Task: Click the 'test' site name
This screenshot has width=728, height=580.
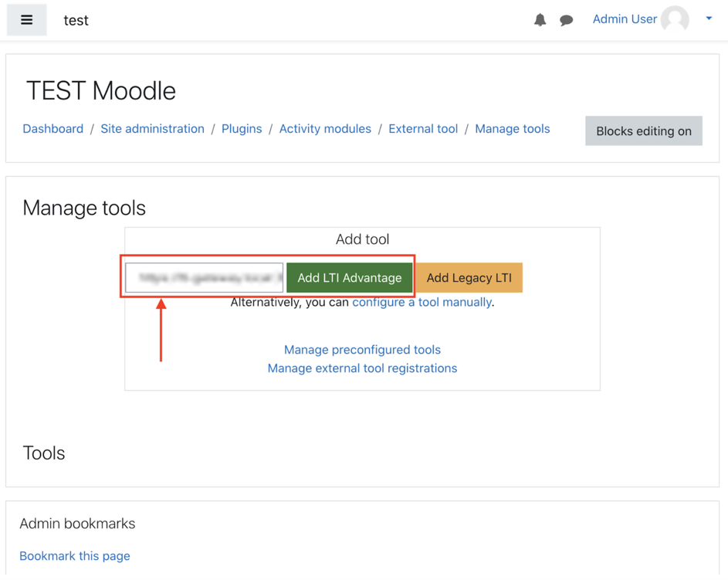Action: (x=76, y=20)
